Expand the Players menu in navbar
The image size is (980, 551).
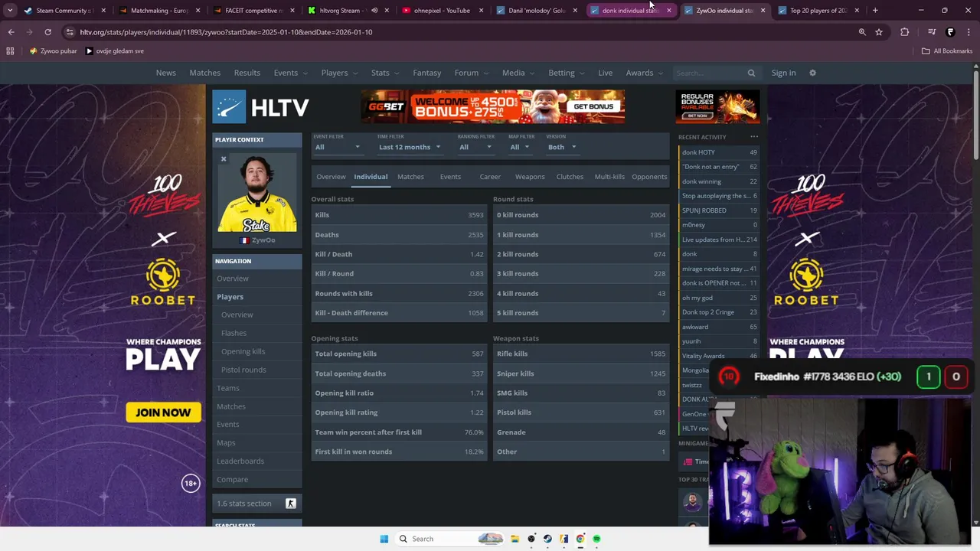click(x=339, y=73)
